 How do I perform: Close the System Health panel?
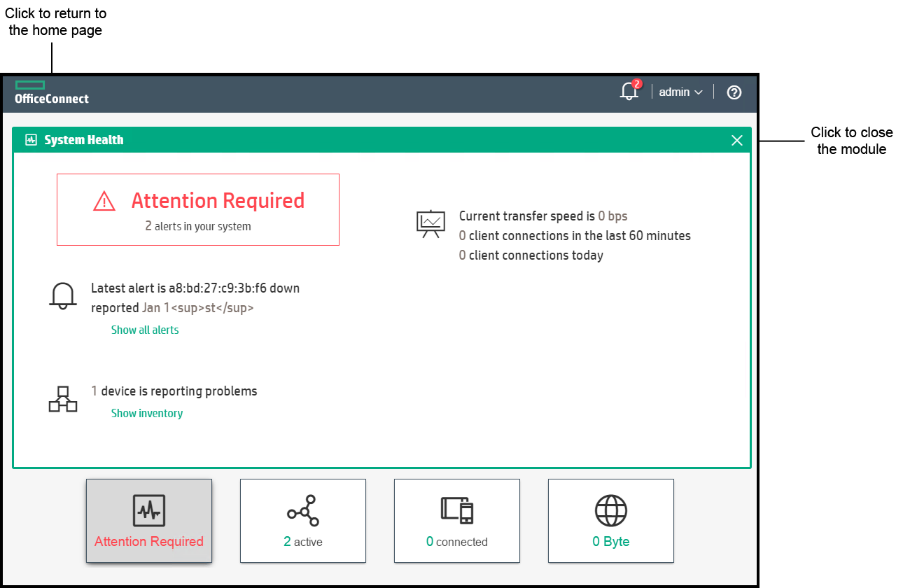pos(736,141)
